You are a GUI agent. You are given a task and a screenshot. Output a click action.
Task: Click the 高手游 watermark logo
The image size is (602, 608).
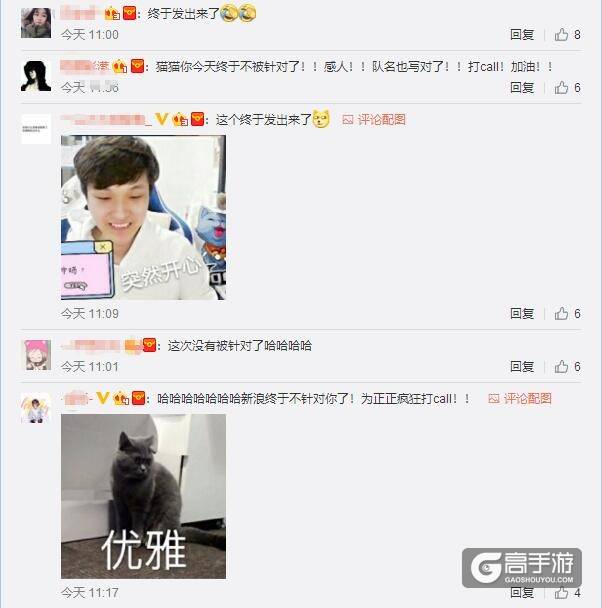tap(522, 567)
